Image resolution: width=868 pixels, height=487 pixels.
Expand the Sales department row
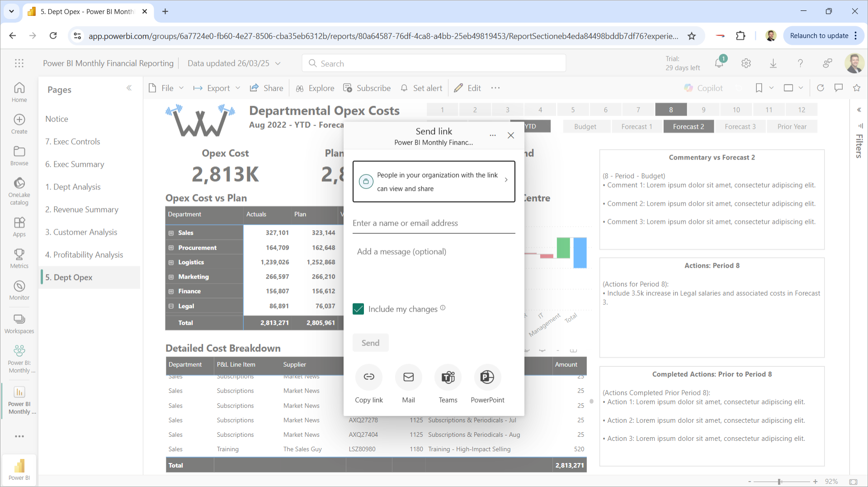click(171, 233)
